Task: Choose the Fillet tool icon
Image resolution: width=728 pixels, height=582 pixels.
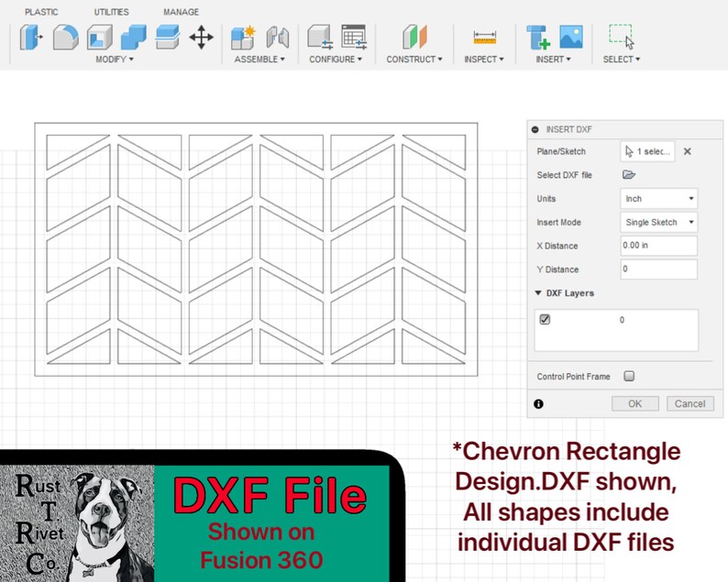Action: click(65, 38)
